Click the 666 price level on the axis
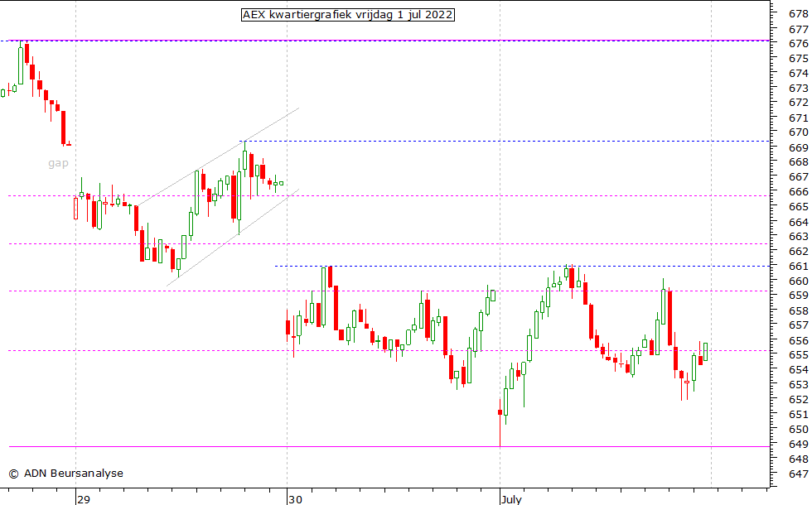 point(798,192)
